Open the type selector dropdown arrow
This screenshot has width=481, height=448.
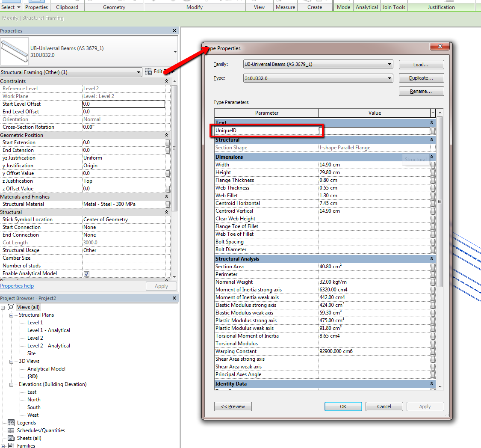(175, 52)
